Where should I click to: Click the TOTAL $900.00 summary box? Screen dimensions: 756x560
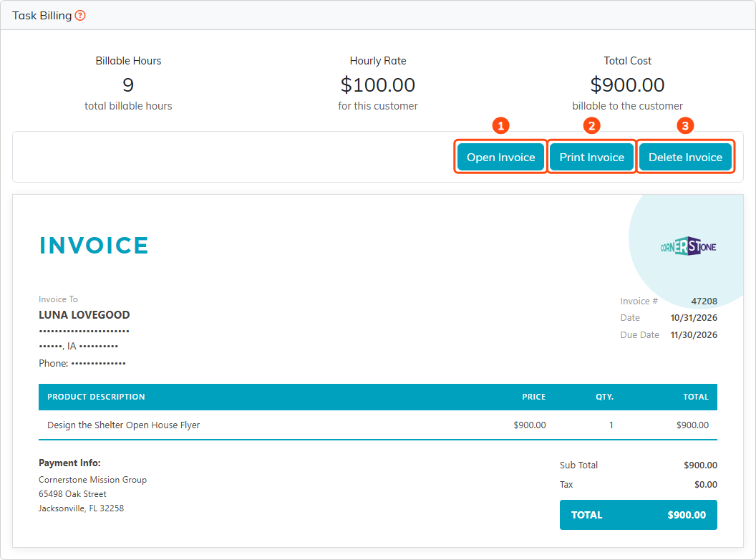[x=638, y=515]
